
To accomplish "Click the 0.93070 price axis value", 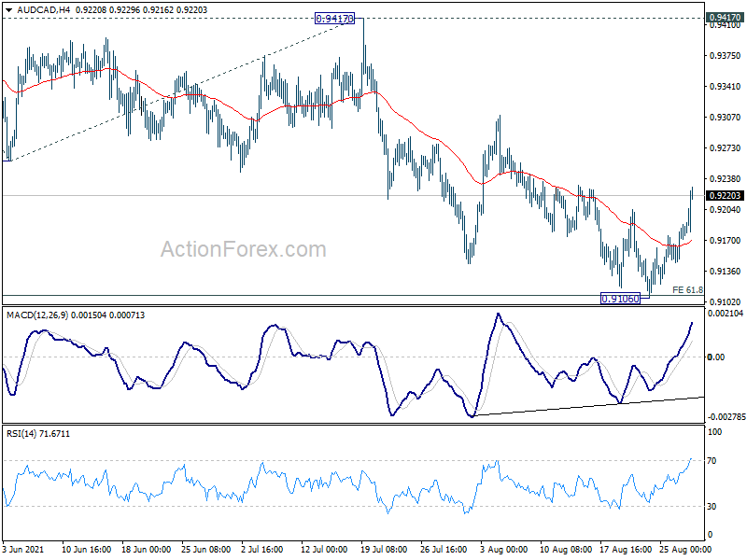I will point(726,118).
